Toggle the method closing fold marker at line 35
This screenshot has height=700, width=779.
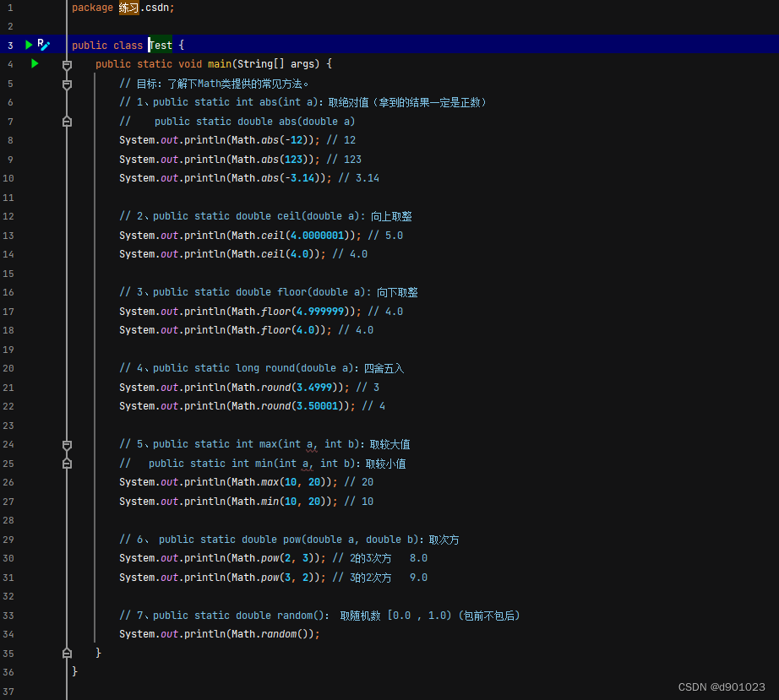click(x=67, y=654)
